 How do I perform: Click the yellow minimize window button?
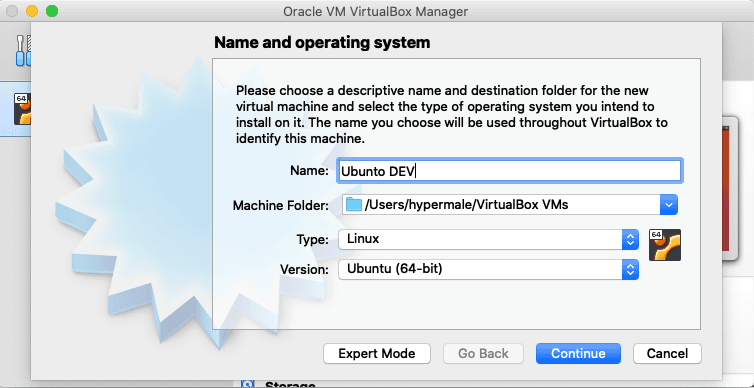(x=32, y=11)
